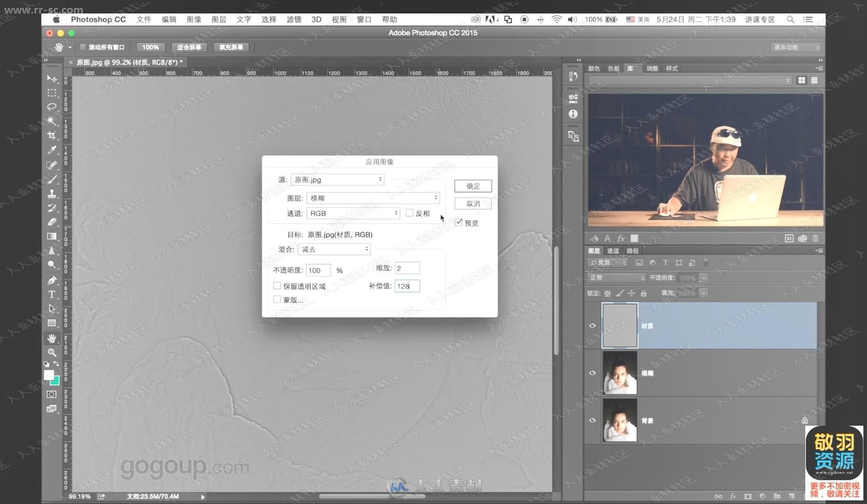Open the 通道 channel dropdown showing RGB
The image size is (867, 504).
tap(353, 213)
